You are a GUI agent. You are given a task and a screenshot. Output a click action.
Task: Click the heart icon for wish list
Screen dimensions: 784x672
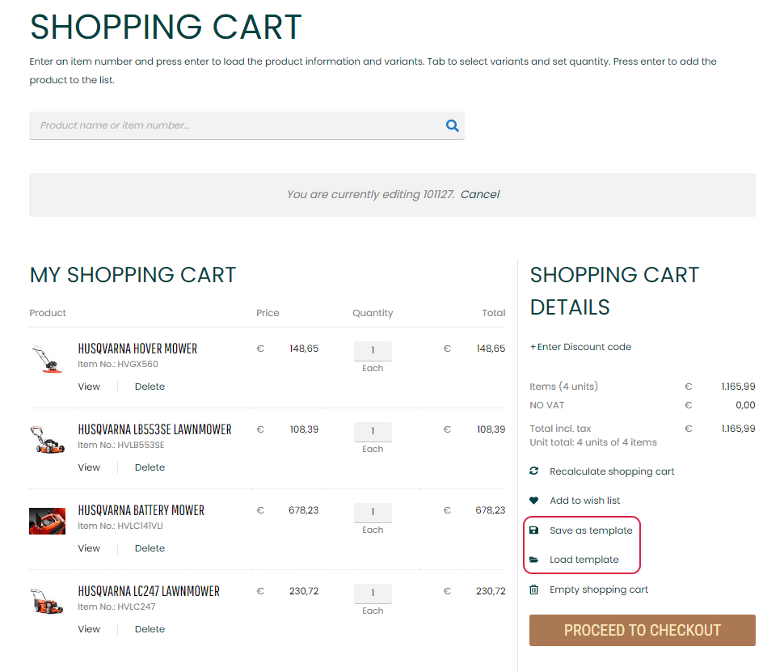[534, 501]
